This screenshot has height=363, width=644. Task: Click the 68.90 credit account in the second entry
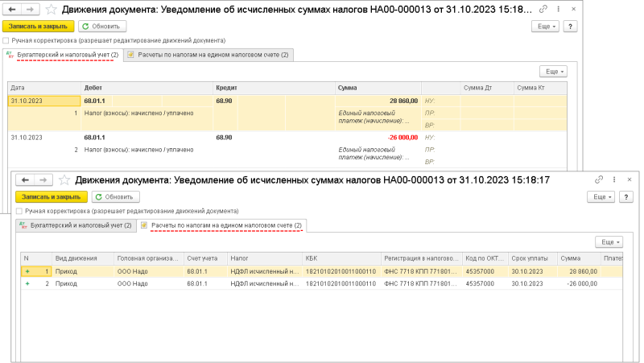click(224, 138)
